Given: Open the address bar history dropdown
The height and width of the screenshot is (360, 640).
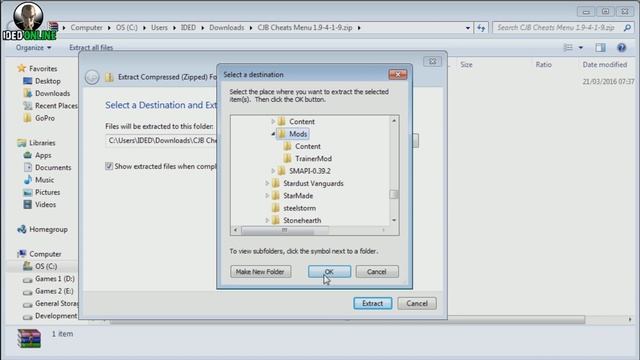Looking at the screenshot, I should 468,28.
